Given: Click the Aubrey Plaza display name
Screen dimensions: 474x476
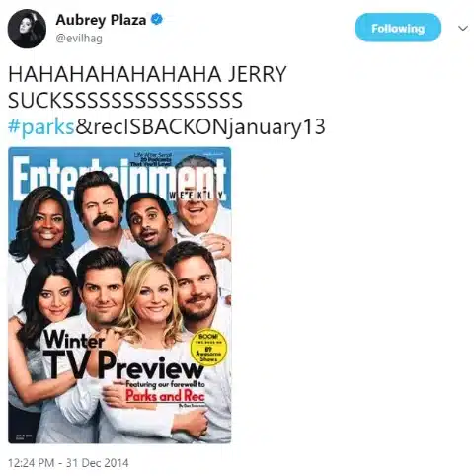Looking at the screenshot, I should pos(101,20).
